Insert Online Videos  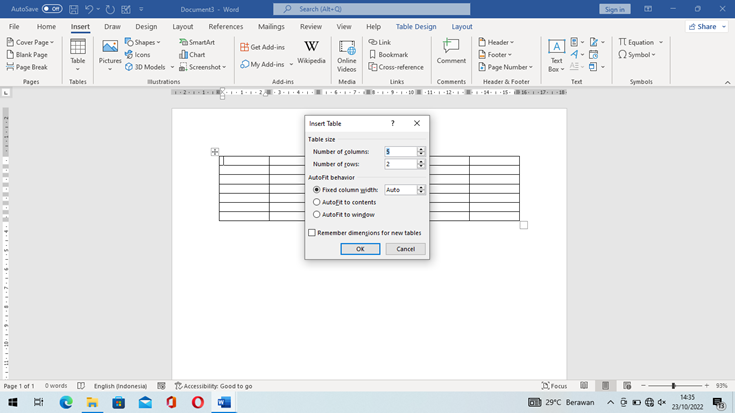click(346, 56)
